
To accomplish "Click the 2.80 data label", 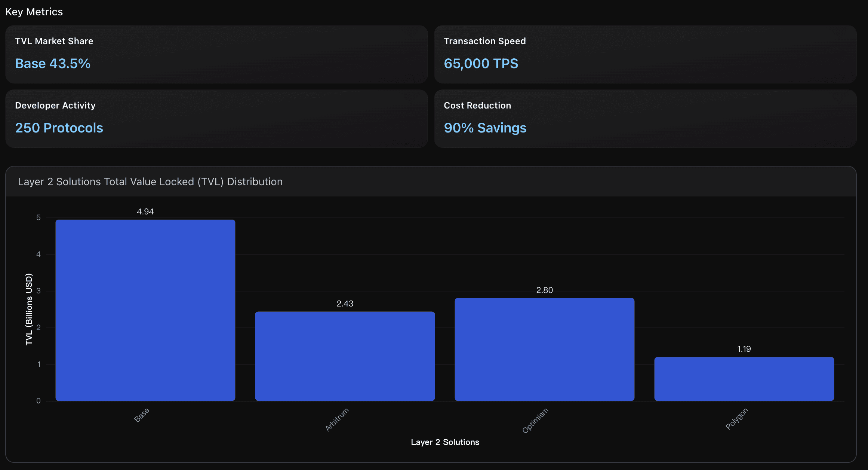I will pos(545,290).
